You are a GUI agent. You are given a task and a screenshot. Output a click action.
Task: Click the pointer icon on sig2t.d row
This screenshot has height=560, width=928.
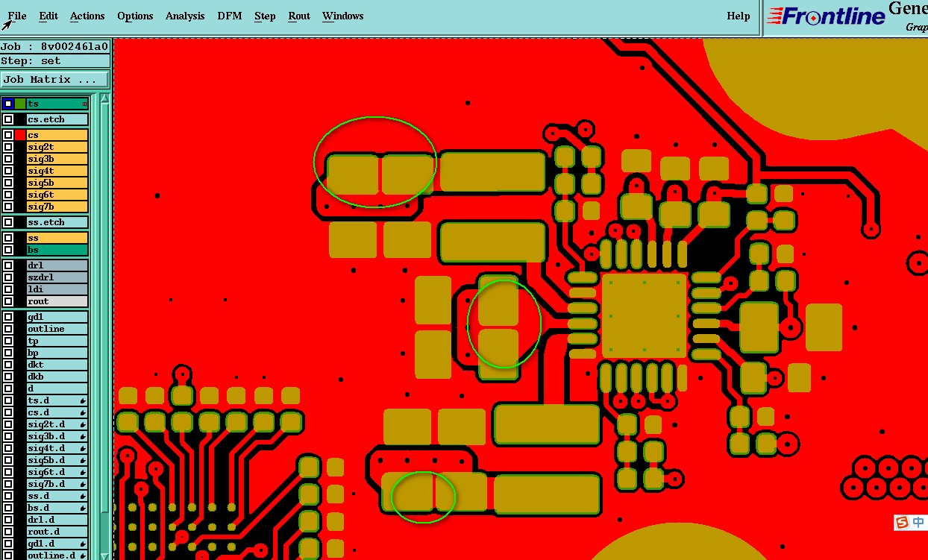coord(83,424)
